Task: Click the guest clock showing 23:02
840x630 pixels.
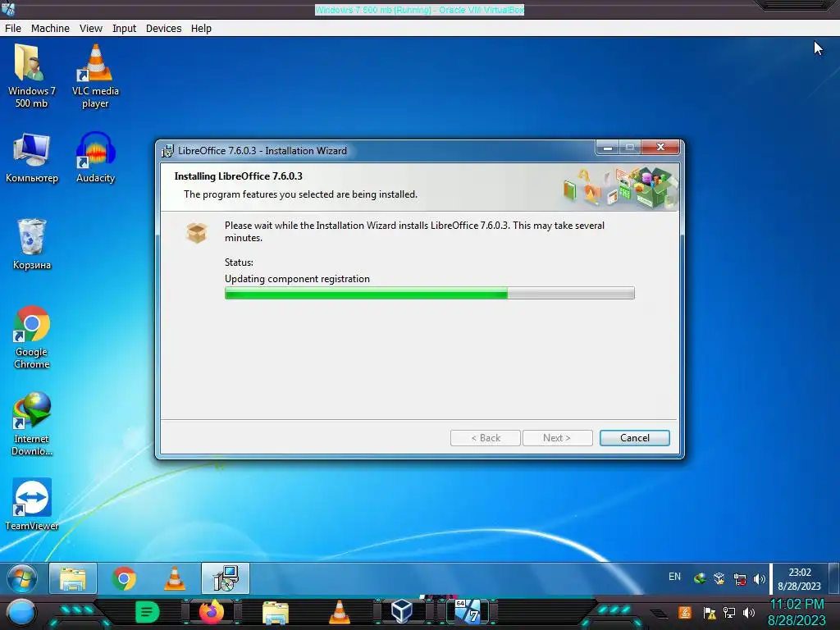Action: [799, 579]
